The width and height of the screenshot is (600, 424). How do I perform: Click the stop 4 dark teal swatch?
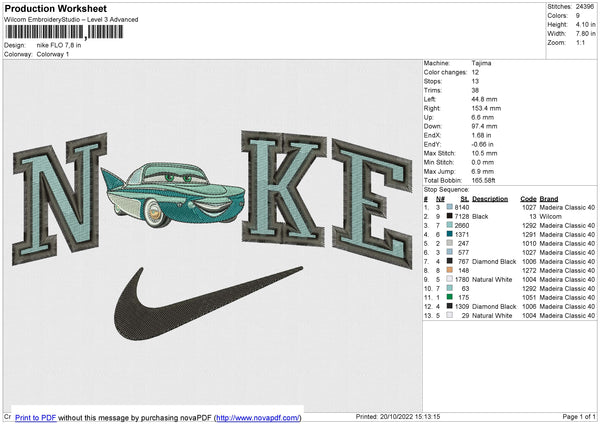[449, 234]
